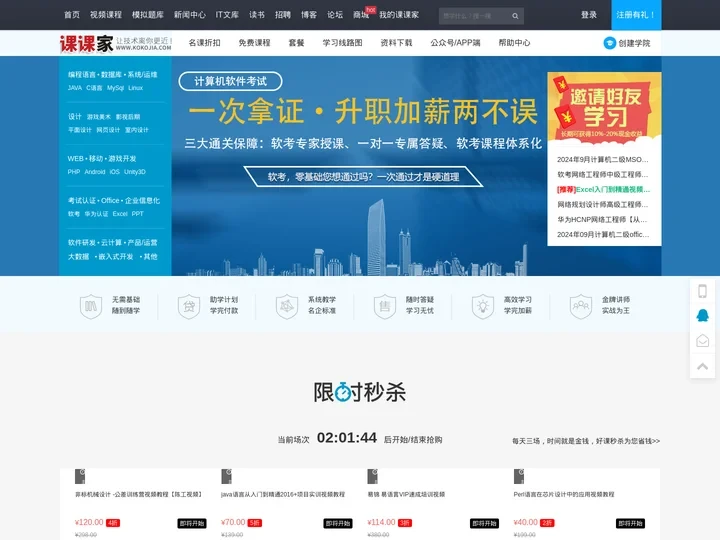
Task: Switch to 公众号/APP端 tab
Action: [x=456, y=43]
